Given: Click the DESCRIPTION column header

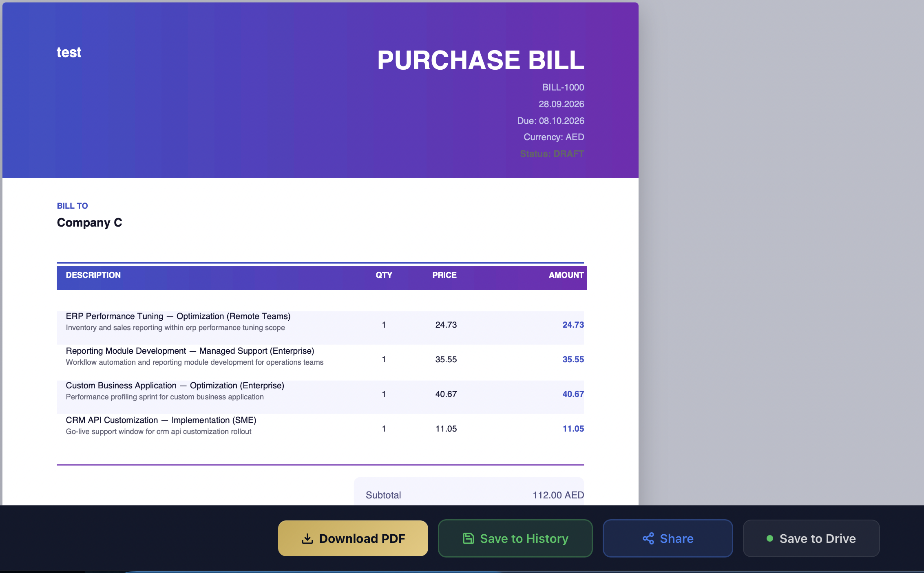Looking at the screenshot, I should 93,275.
